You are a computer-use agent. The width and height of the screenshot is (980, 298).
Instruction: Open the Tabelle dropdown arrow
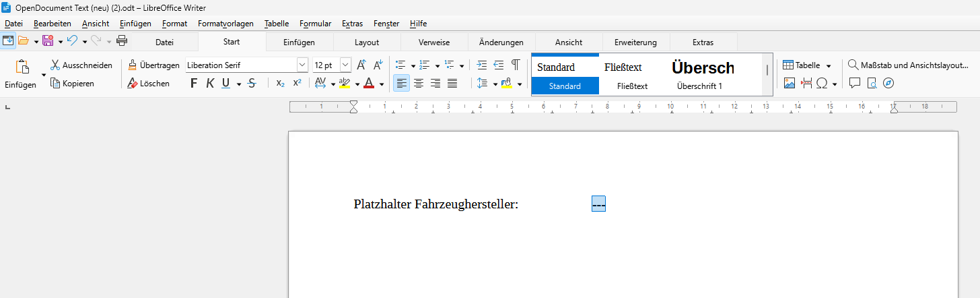pos(829,65)
